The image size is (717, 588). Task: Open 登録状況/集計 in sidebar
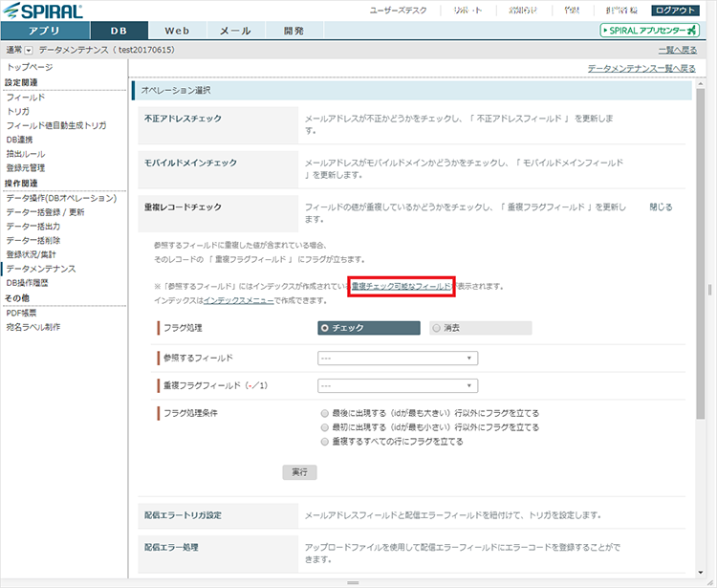(32, 254)
